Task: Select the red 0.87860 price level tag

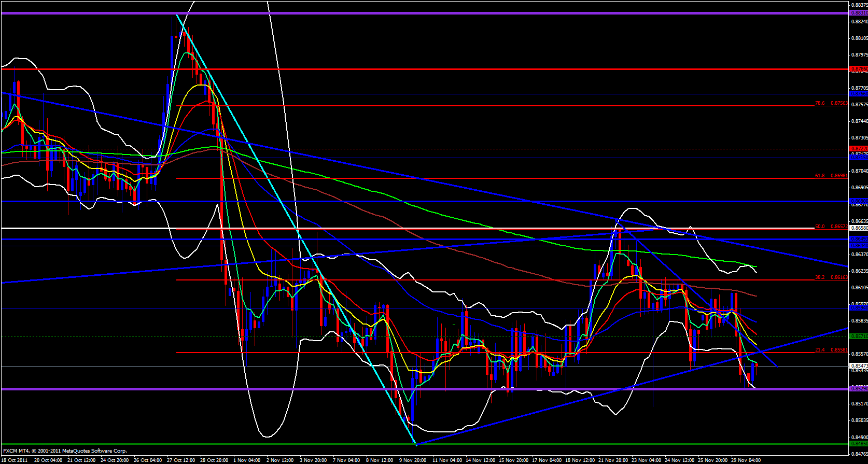Action: pos(858,68)
